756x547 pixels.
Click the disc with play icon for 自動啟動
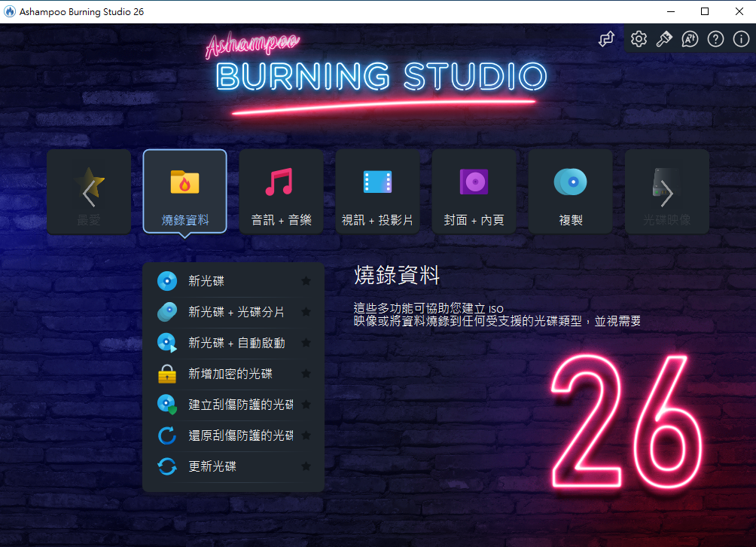coord(167,343)
